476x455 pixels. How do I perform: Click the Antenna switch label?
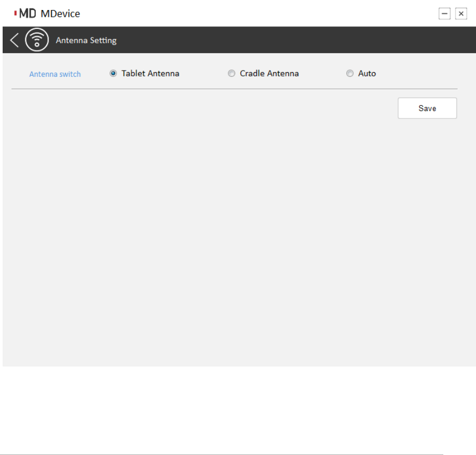point(55,74)
